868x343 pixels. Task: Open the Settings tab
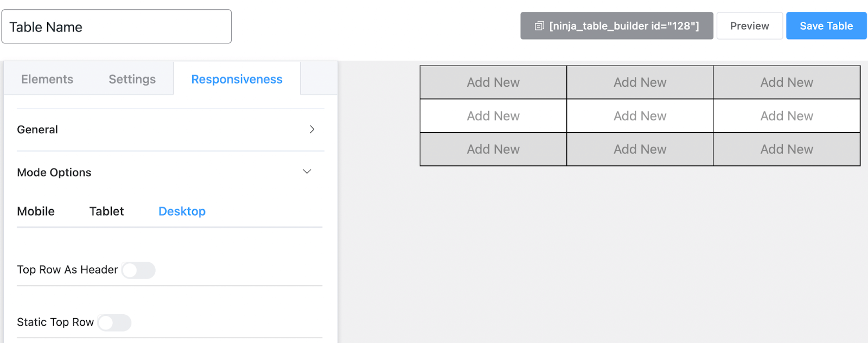(132, 79)
